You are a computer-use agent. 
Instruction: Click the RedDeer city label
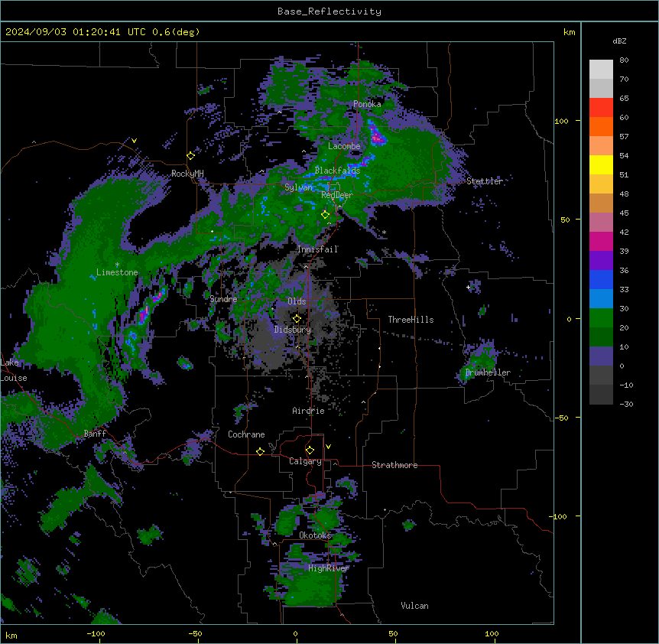(x=337, y=195)
